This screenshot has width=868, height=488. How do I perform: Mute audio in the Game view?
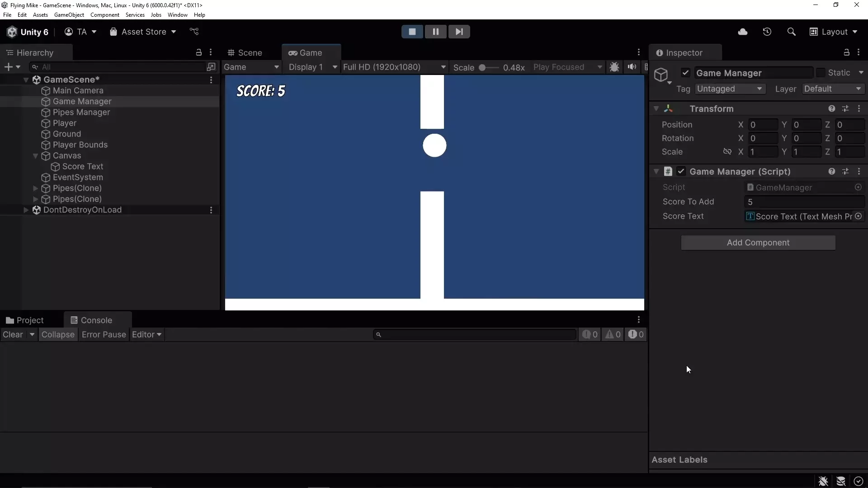(632, 67)
